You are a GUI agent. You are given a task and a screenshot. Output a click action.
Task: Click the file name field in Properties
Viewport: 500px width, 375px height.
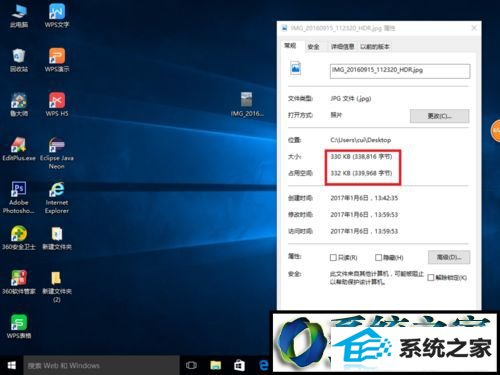coord(400,71)
